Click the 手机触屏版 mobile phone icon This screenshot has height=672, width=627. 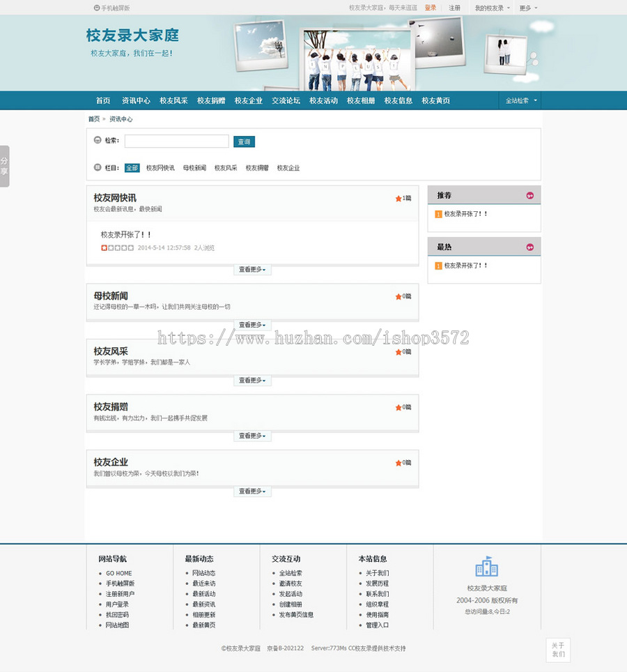pyautogui.click(x=95, y=8)
